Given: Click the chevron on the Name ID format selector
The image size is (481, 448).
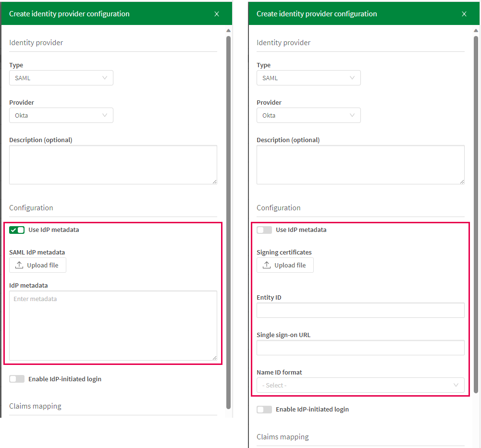Looking at the screenshot, I should pyautogui.click(x=456, y=385).
